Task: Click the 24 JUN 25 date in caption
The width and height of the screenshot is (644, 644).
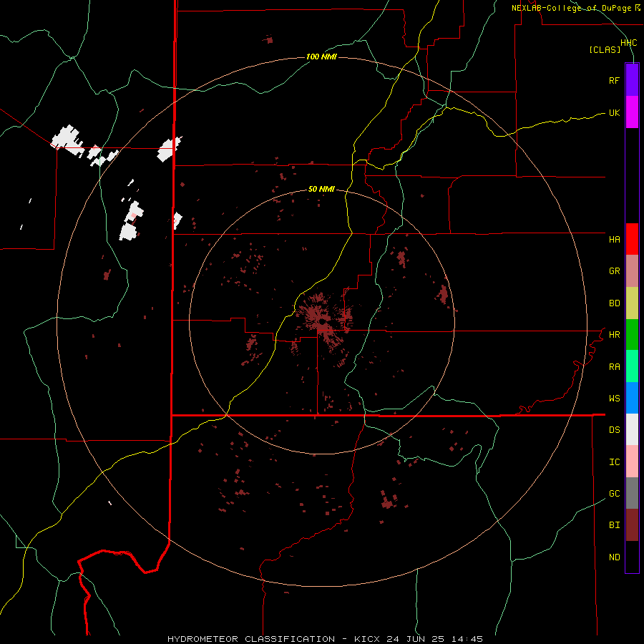Action: pos(416,639)
